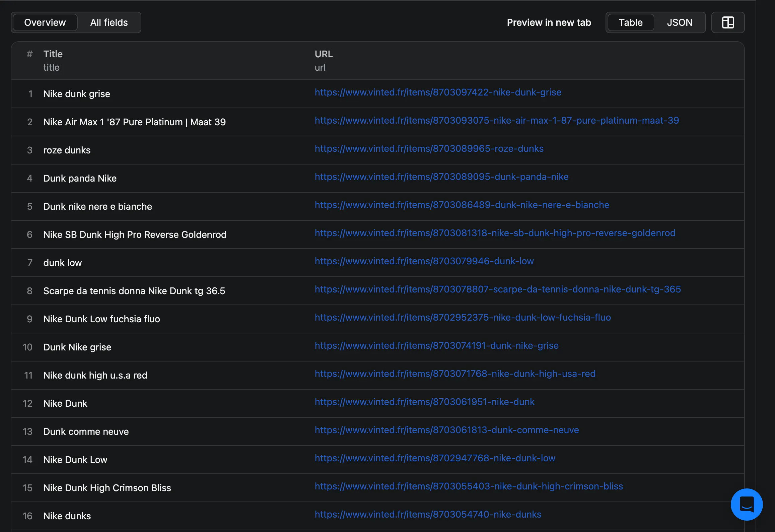Open the dunk-panda-nike Vinted link
Viewport: 775px width, 532px height.
tap(441, 177)
